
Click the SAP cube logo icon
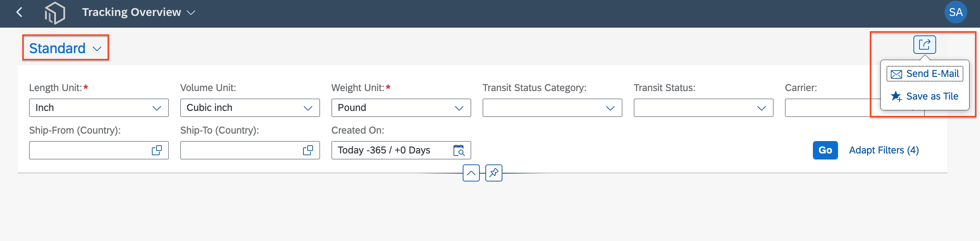(55, 13)
